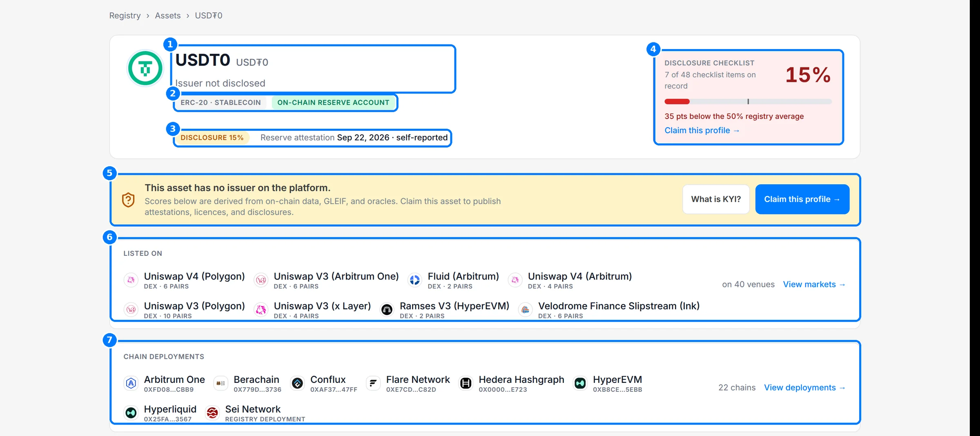Click the 'Sep 22, 2026 · self-reported' attestation text
This screenshot has width=980, height=436.
pos(392,138)
